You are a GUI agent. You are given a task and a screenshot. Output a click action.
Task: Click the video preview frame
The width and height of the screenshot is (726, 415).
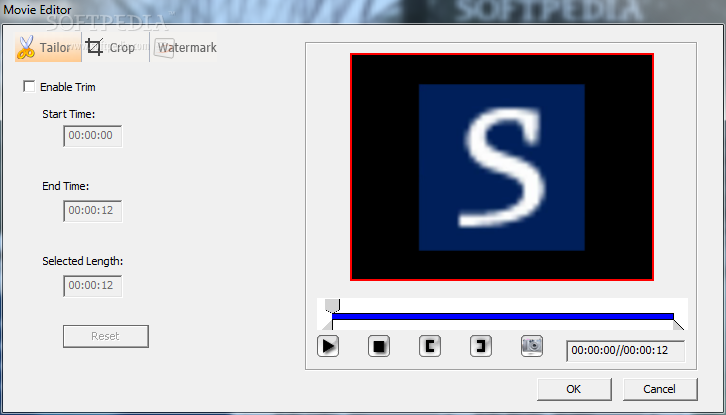tap(502, 167)
